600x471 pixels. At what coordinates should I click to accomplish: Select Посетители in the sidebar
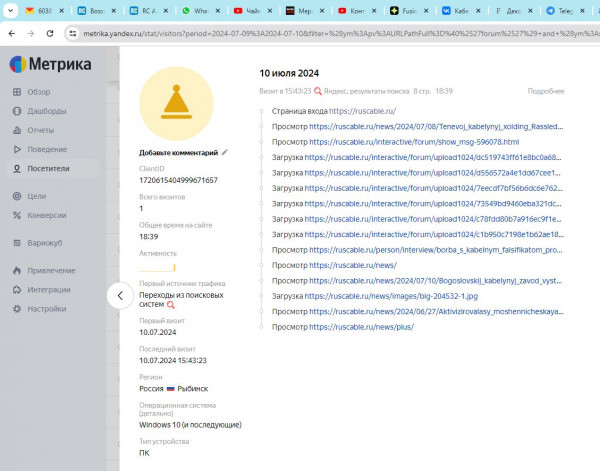click(x=49, y=168)
